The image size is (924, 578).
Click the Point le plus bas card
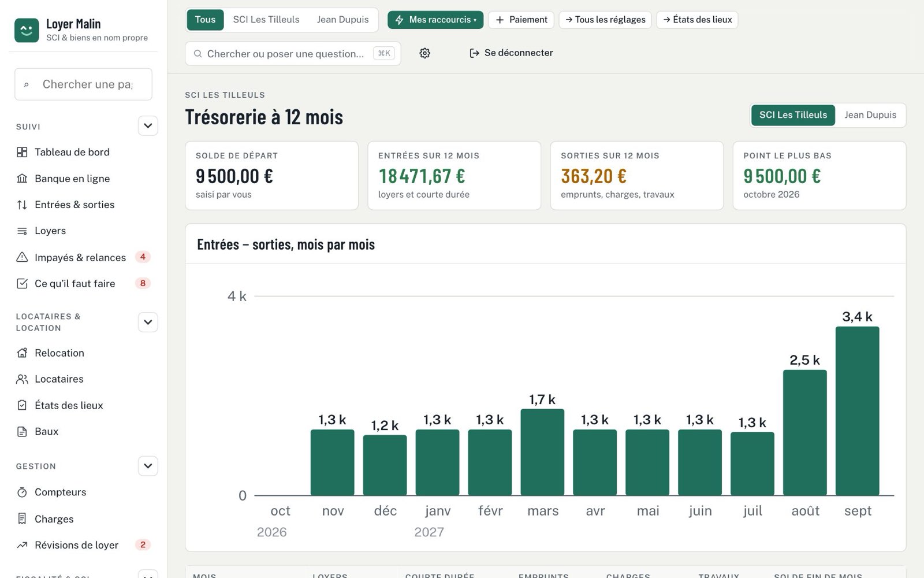[819, 176]
